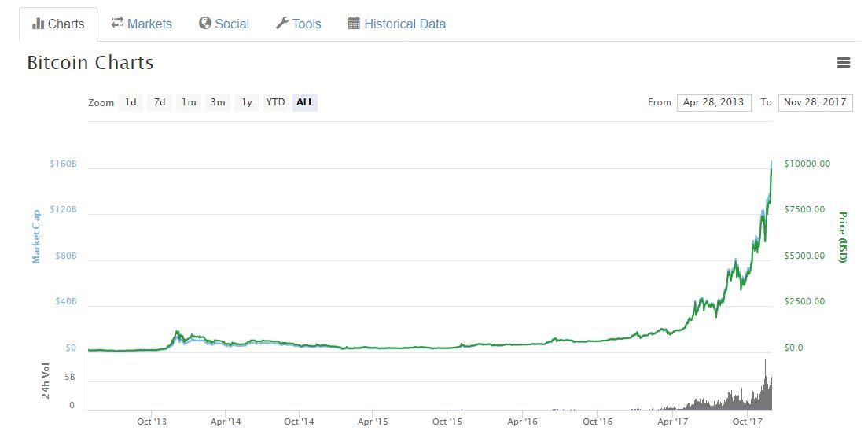This screenshot has width=868, height=431.
Task: Click the Bitcoin Charts heading
Action: (x=90, y=63)
